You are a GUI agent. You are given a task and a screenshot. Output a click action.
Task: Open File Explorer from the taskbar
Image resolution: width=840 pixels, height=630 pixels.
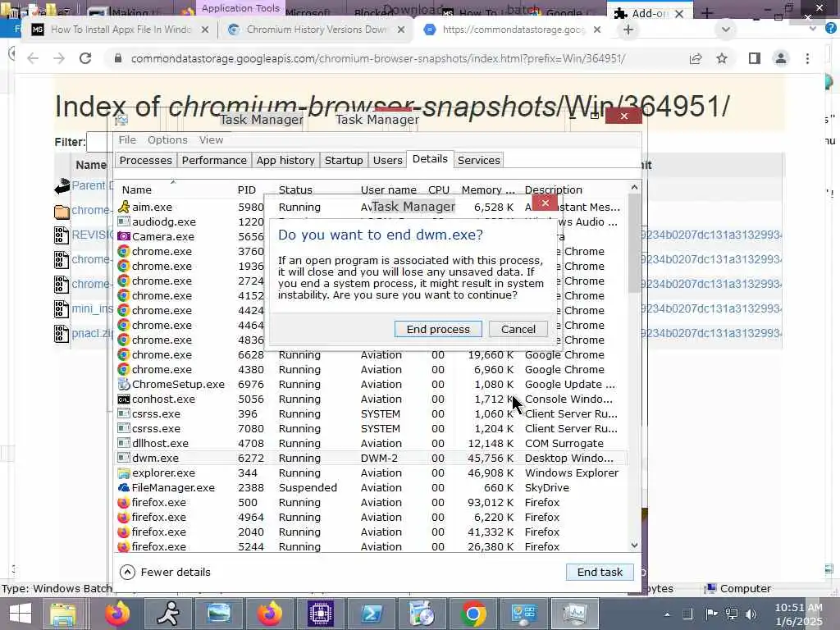(x=63, y=614)
